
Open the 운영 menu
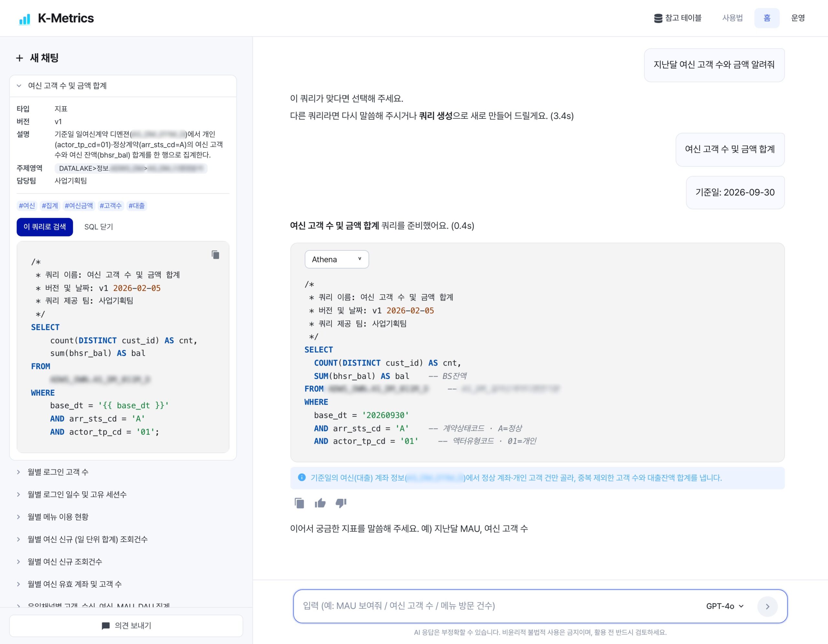798,18
